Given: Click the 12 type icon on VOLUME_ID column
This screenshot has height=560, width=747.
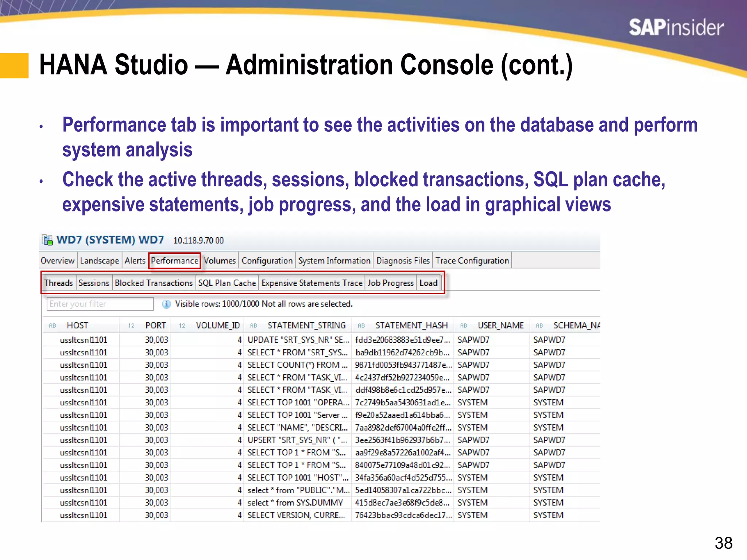Looking at the screenshot, I should [x=182, y=326].
